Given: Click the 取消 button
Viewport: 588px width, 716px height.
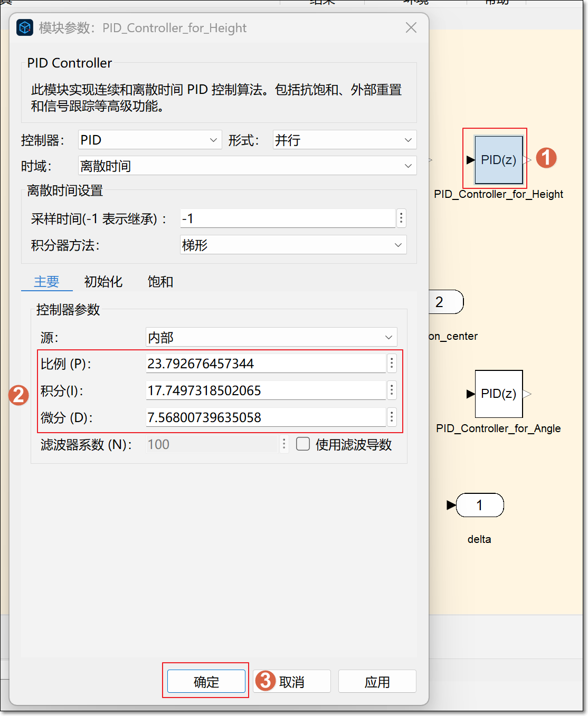Looking at the screenshot, I should [x=292, y=682].
